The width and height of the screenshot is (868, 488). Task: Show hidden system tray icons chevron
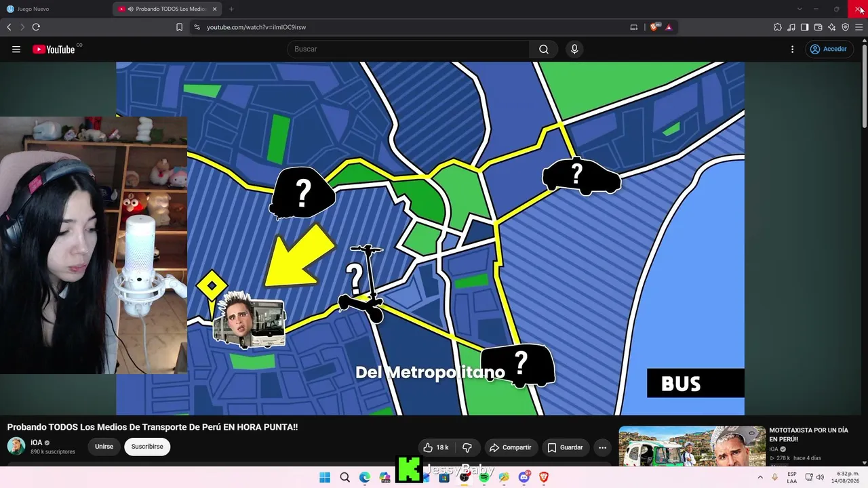pos(759,477)
